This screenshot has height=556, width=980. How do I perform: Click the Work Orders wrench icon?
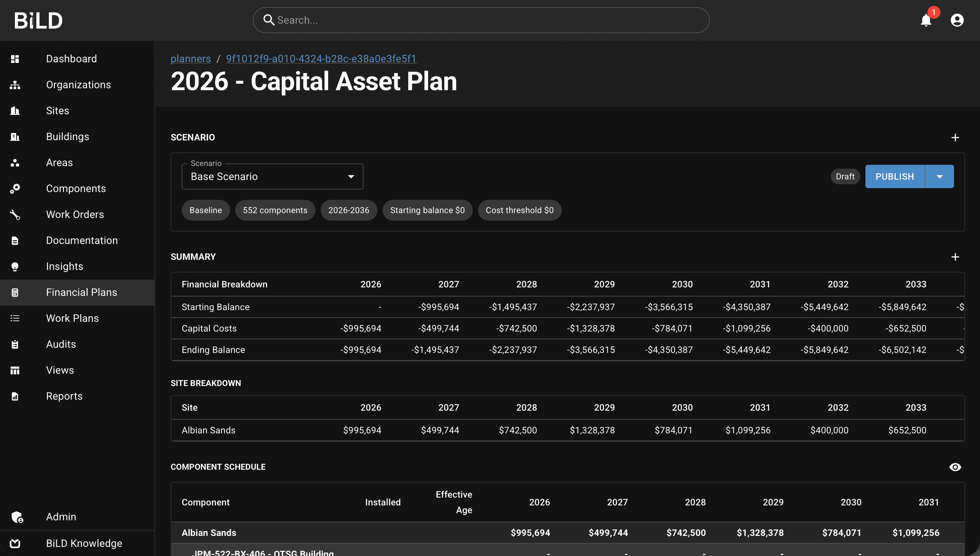[15, 215]
